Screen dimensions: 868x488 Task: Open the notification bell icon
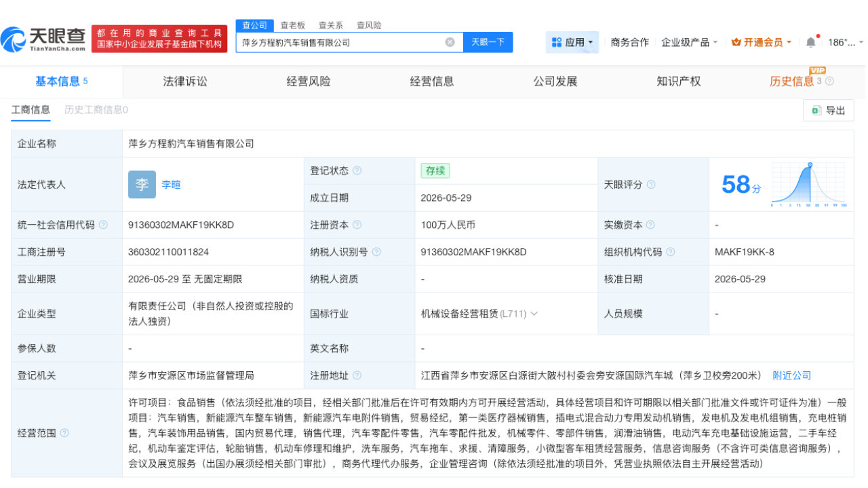811,42
